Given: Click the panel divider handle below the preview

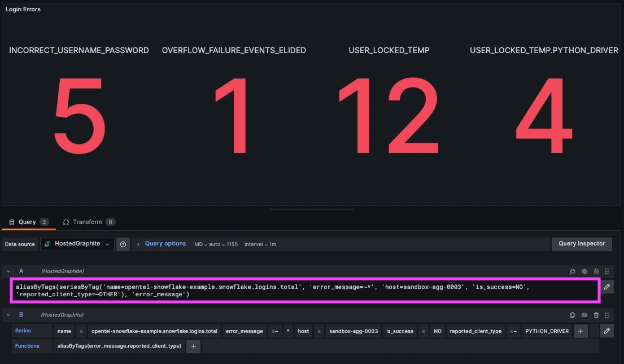Looking at the screenshot, I should (x=312, y=209).
